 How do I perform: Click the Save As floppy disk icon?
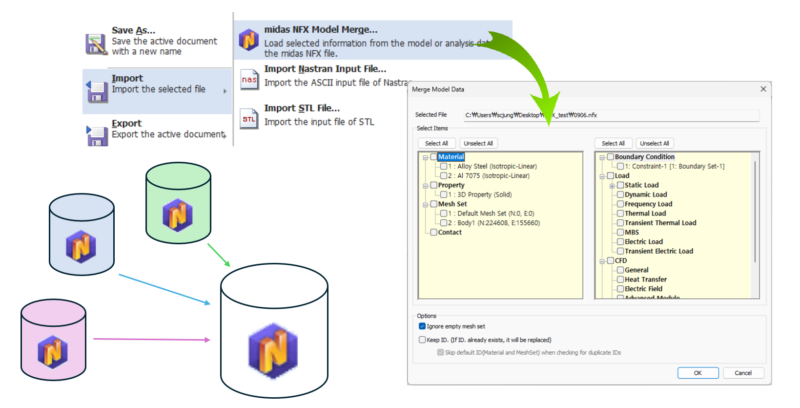tap(95, 44)
